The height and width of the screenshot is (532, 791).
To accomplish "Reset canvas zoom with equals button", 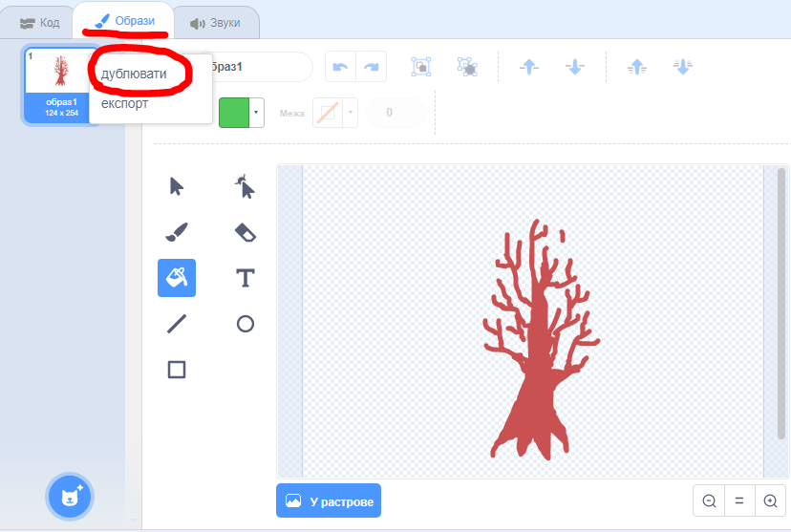I will 739,500.
